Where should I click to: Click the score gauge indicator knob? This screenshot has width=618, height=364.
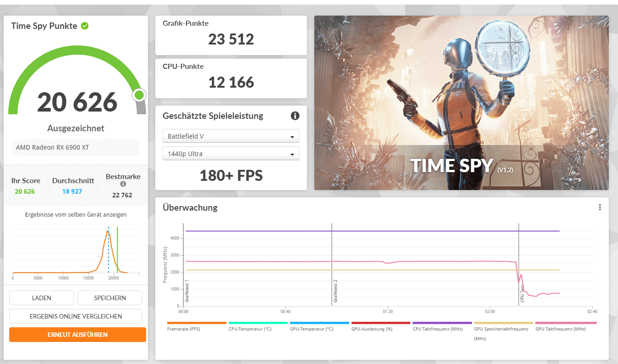click(x=139, y=95)
